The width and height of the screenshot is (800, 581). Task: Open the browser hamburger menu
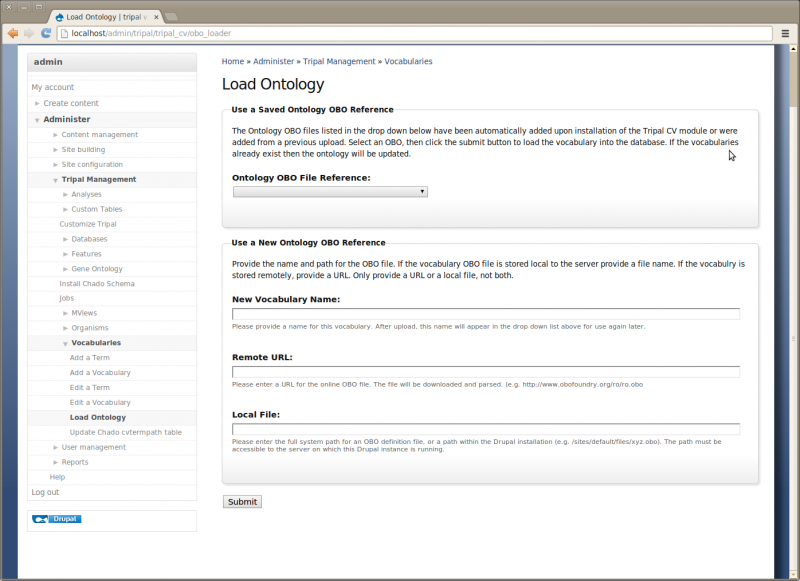pyautogui.click(x=785, y=33)
